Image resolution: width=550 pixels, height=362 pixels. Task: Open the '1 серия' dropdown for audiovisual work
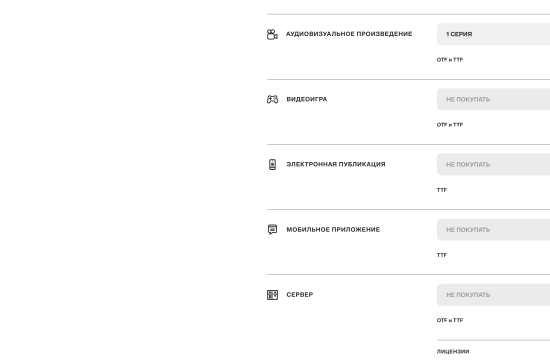click(493, 34)
